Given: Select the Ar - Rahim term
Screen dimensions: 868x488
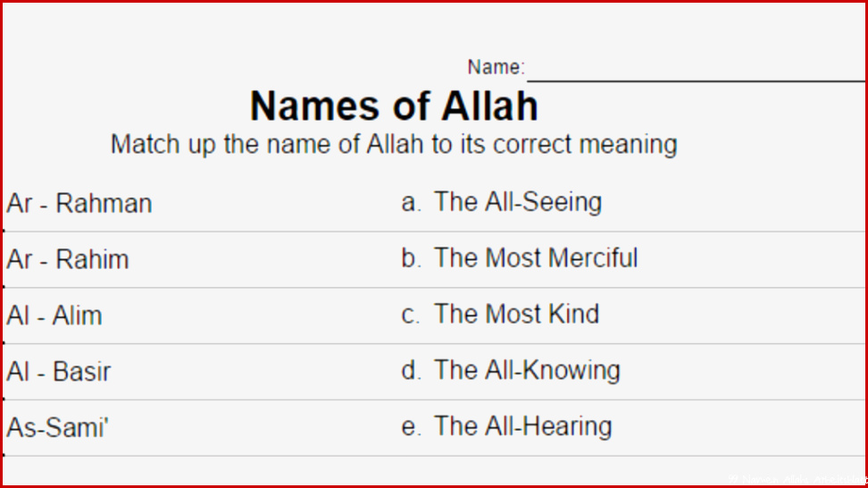Looking at the screenshot, I should tap(68, 259).
